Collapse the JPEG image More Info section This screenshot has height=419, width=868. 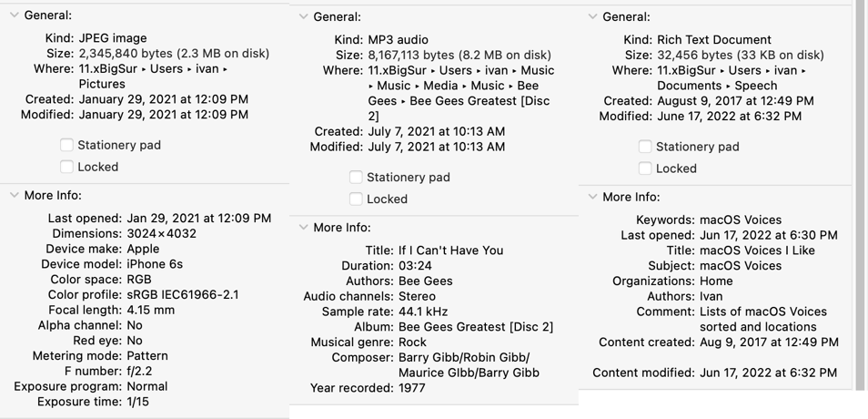[15, 195]
